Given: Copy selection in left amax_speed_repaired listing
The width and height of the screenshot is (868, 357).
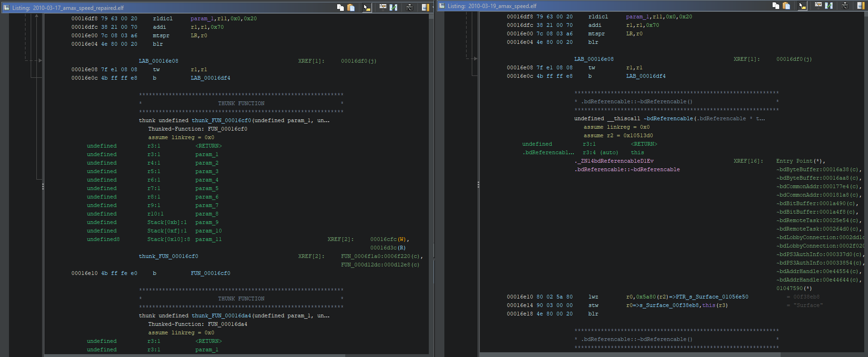Looking at the screenshot, I should [x=340, y=8].
